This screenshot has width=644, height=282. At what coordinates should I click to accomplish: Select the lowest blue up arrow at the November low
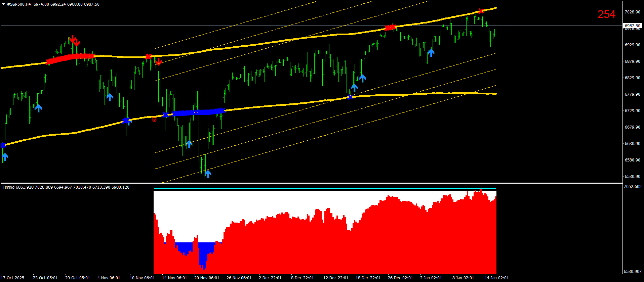208,174
